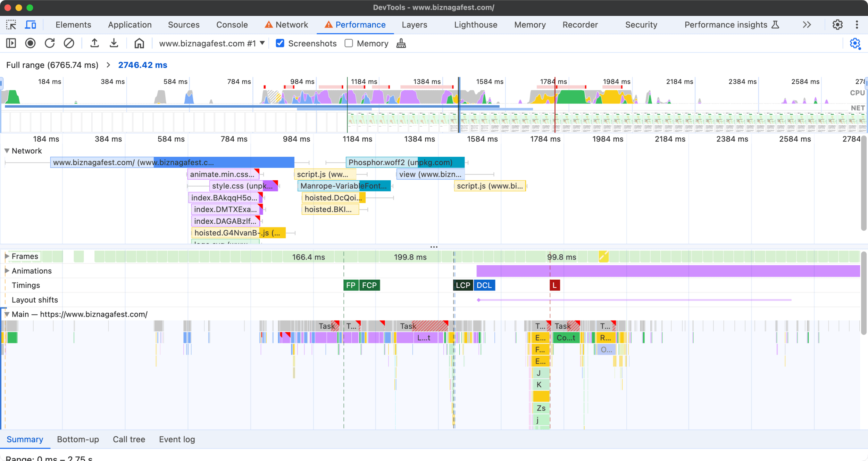Go to the landing page home icon

(x=139, y=43)
